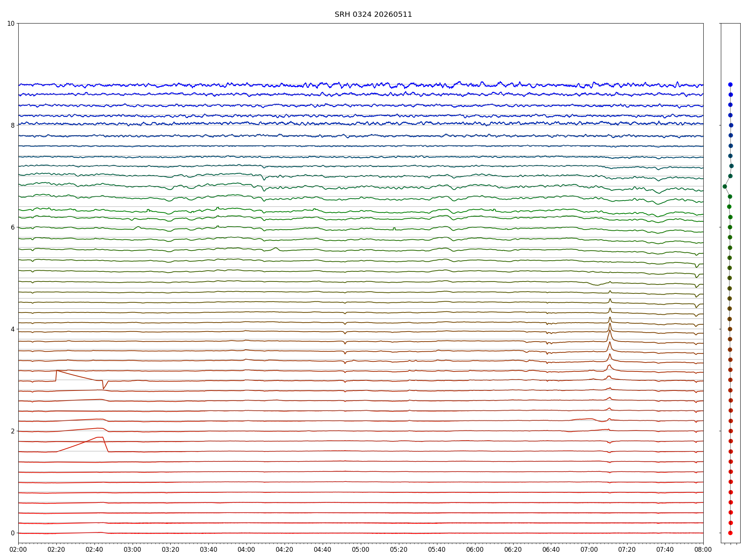
Task: Select the "07:40" time axis label
Action: point(665,550)
